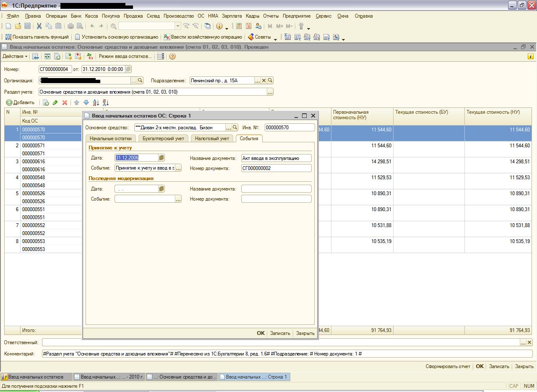Open the calendar icon showing 31

click(x=248, y=26)
